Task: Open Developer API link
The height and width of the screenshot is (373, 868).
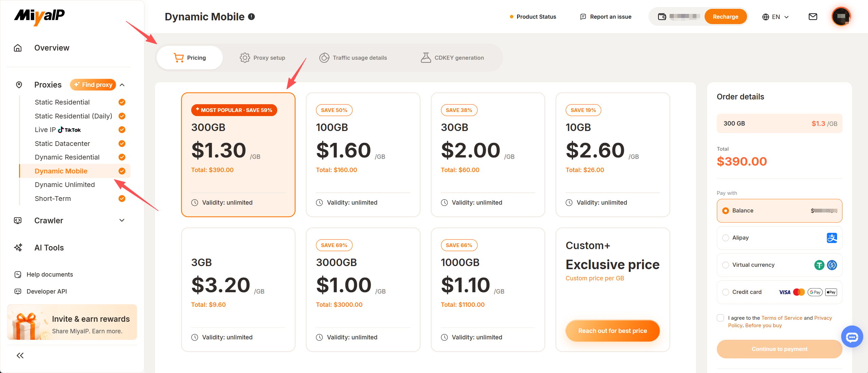Action: point(47,292)
